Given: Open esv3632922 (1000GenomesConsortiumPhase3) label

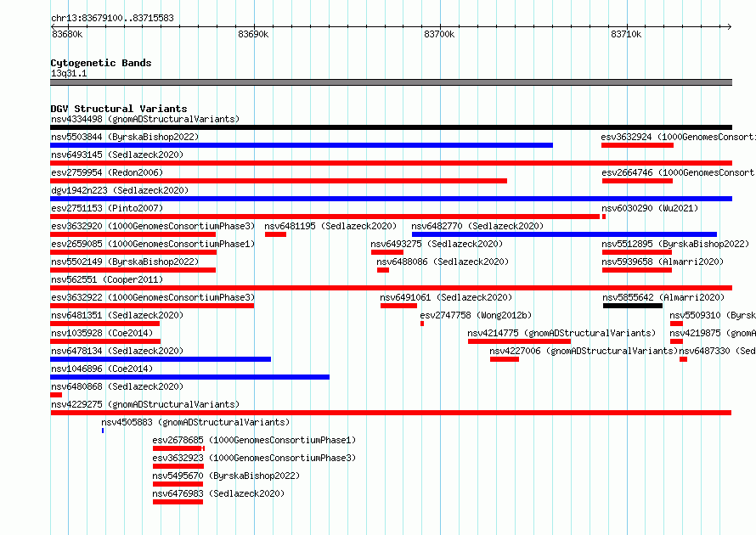Looking at the screenshot, I should click(x=153, y=297).
